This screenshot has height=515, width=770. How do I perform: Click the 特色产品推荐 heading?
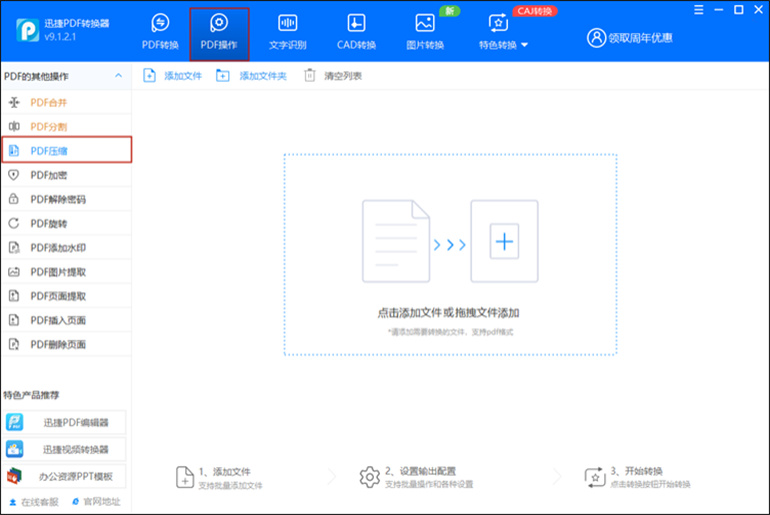tap(31, 395)
